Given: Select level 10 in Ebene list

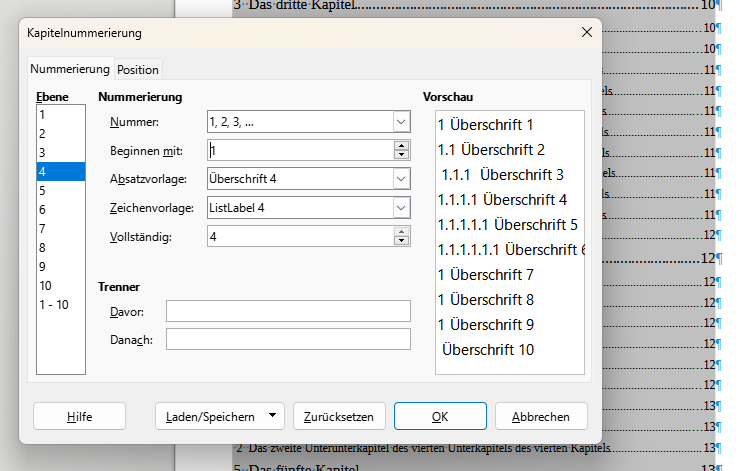Looking at the screenshot, I should click(x=61, y=285).
